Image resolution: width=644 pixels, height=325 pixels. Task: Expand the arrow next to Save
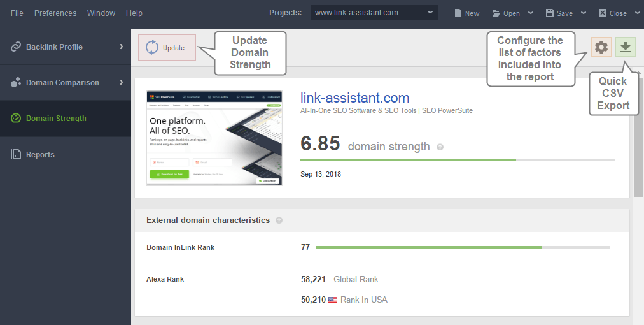click(583, 13)
